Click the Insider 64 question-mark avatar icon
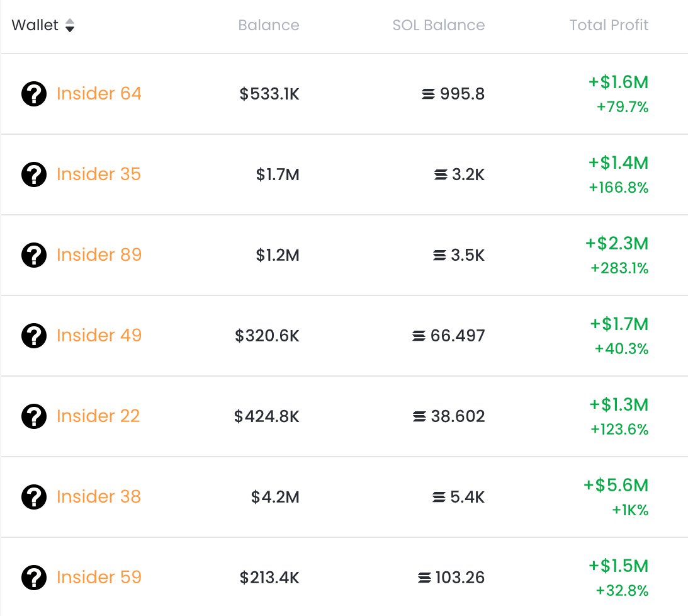The width and height of the screenshot is (688, 616). (x=34, y=94)
